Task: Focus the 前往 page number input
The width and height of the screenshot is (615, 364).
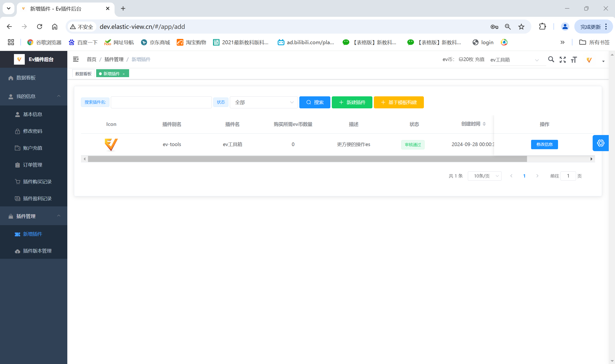Action: [568, 176]
